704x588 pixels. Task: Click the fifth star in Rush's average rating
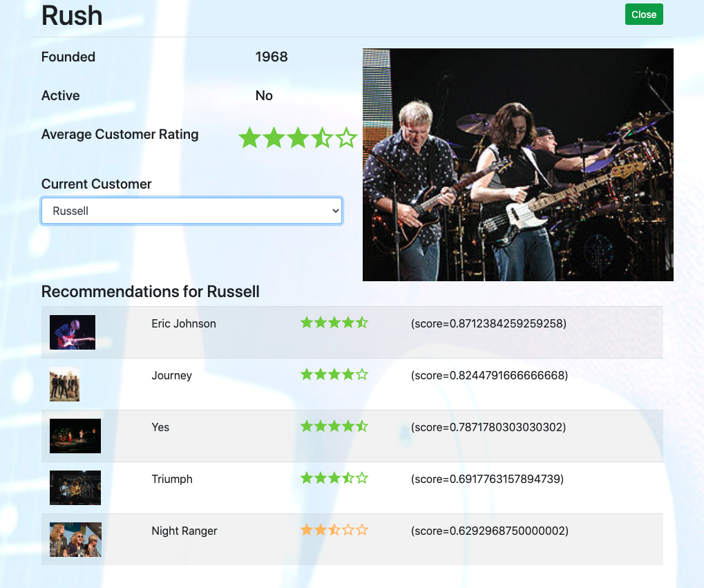pos(345,137)
